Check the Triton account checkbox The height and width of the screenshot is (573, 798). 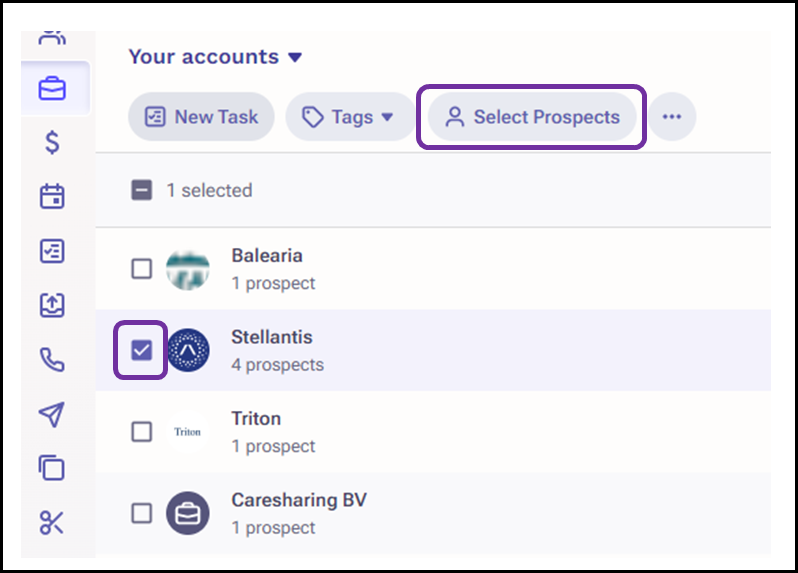tap(141, 432)
